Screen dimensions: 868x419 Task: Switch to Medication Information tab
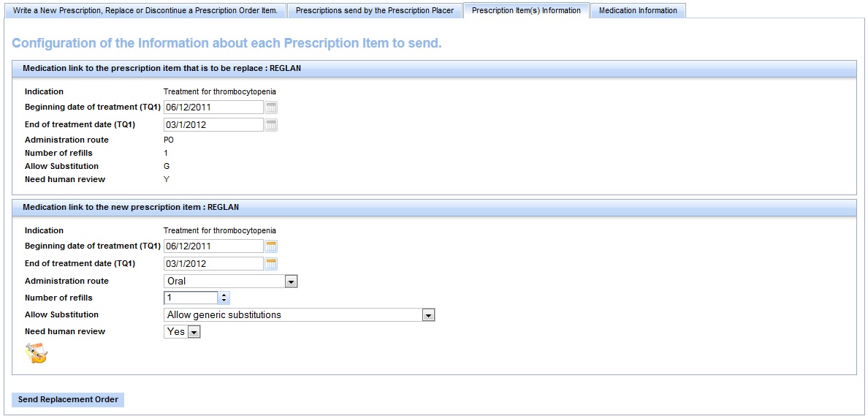coord(637,11)
